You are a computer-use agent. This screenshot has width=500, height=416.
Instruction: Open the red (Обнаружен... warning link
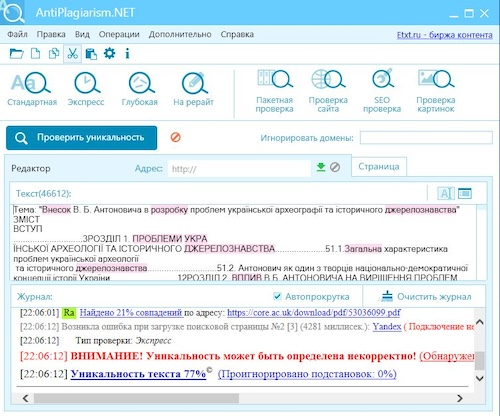447,356
